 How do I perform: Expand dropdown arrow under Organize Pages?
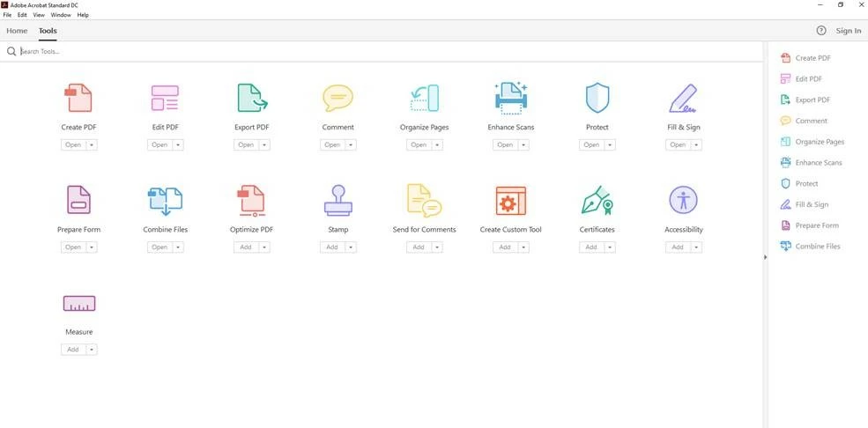[x=437, y=145]
